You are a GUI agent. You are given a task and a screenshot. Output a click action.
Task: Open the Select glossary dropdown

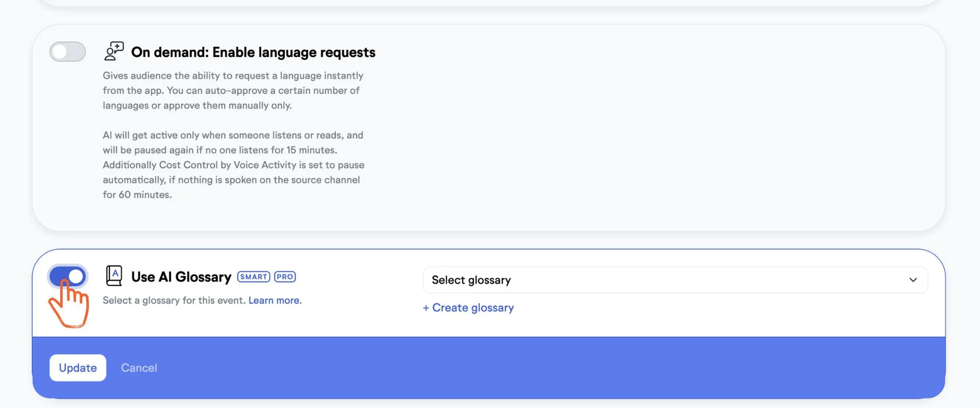675,280
